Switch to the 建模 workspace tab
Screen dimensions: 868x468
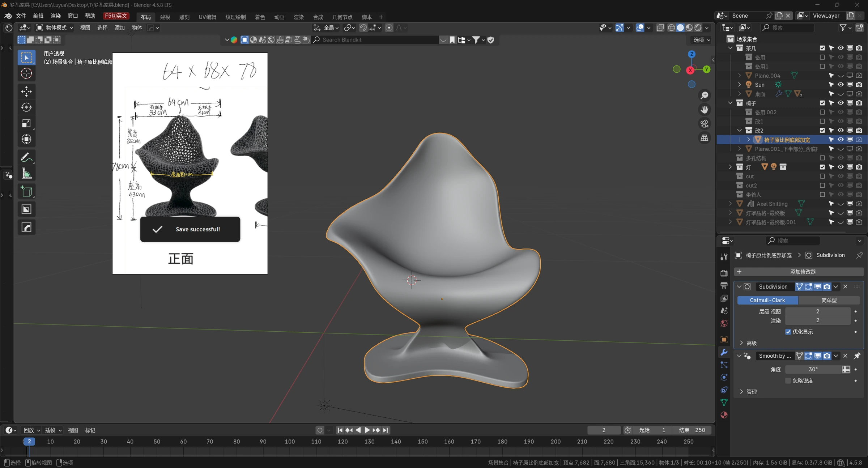pos(165,17)
